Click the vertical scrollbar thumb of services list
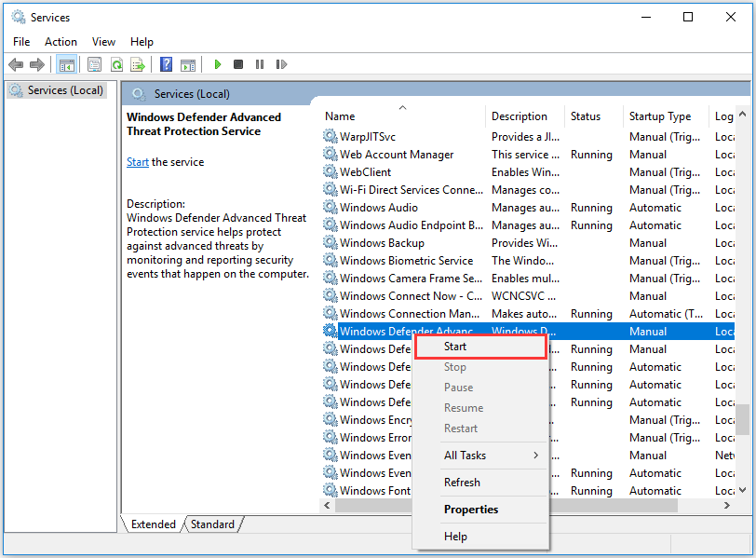Viewport: 756px width, 558px height. click(x=742, y=418)
